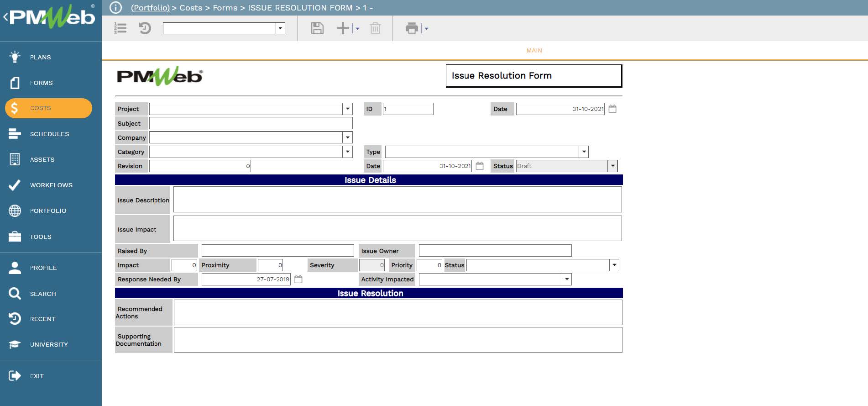Save the form using the floppy disk icon
Screen dimensions: 868x406
[317, 28]
